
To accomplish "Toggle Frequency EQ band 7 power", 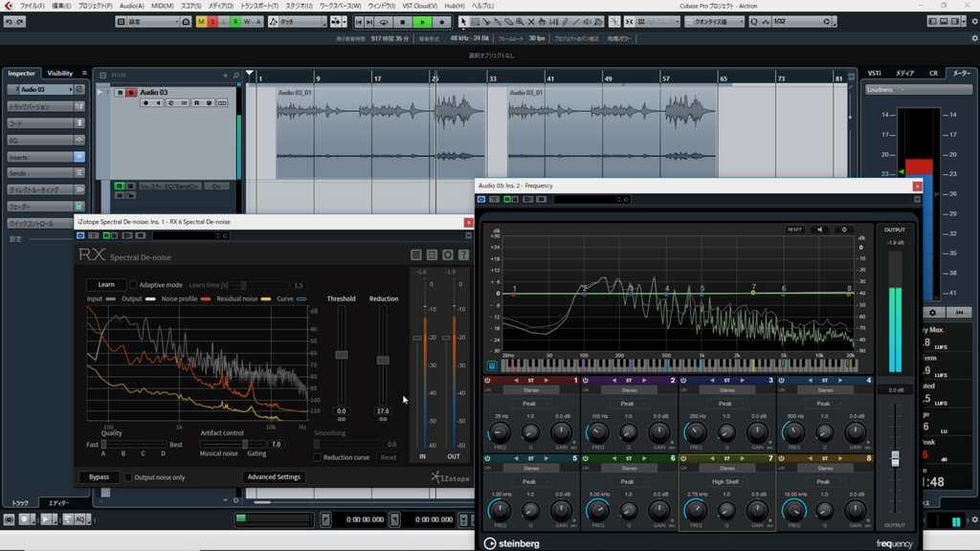I will pyautogui.click(x=683, y=458).
